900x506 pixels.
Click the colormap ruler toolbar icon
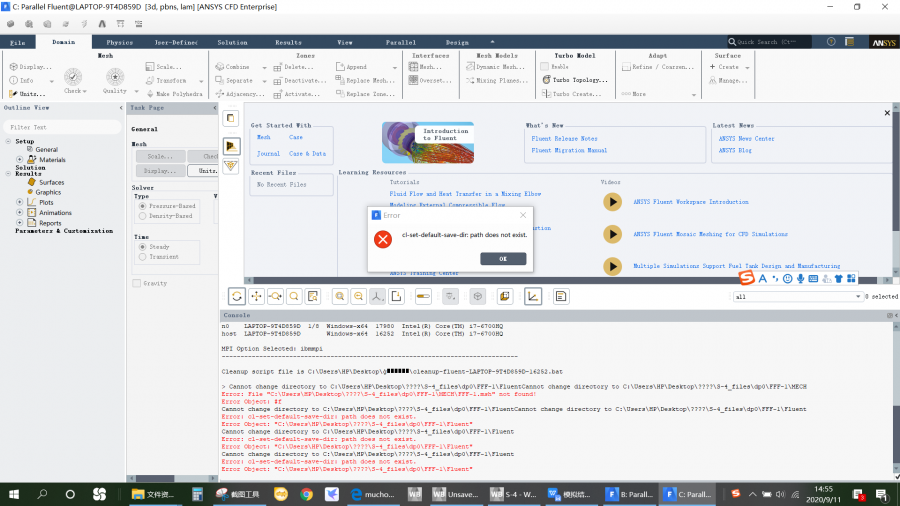423,297
